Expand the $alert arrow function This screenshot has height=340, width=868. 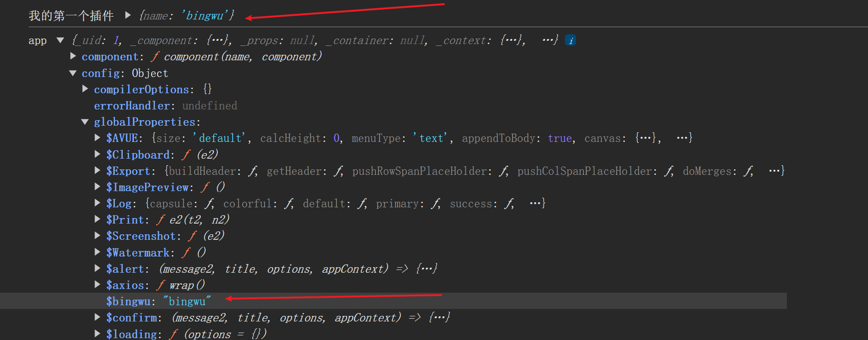[97, 268]
